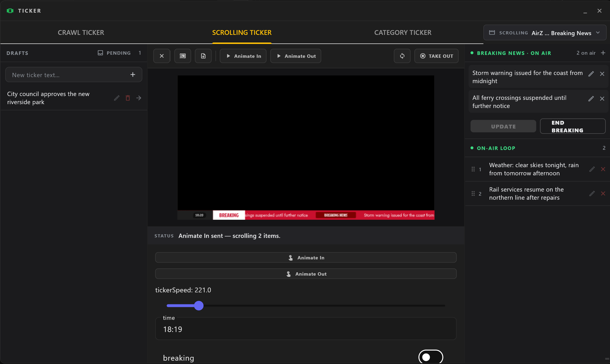Click the status text 'Animate In sent — scrolling 2 items.'
The width and height of the screenshot is (610, 364).
229,236
